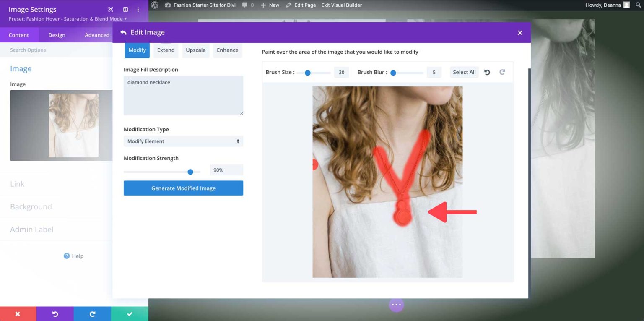This screenshot has height=321, width=644.
Task: Discard changes with the red X button
Action: (18, 313)
